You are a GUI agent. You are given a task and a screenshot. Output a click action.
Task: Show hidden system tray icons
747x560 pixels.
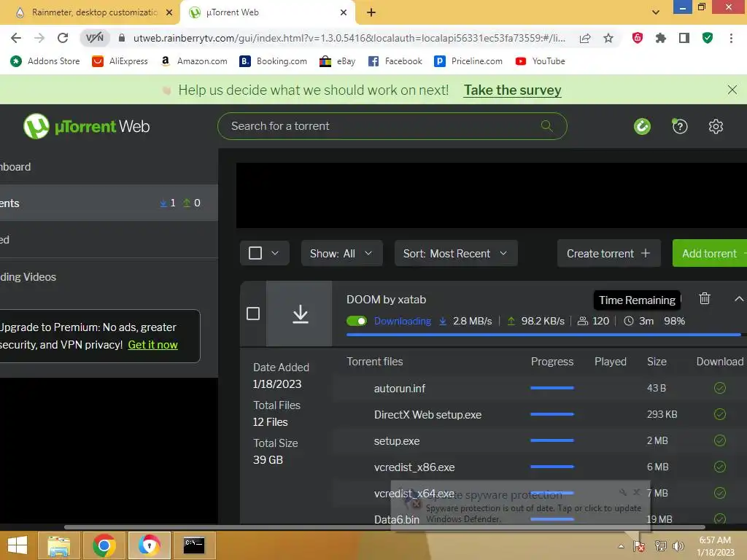coord(621,546)
